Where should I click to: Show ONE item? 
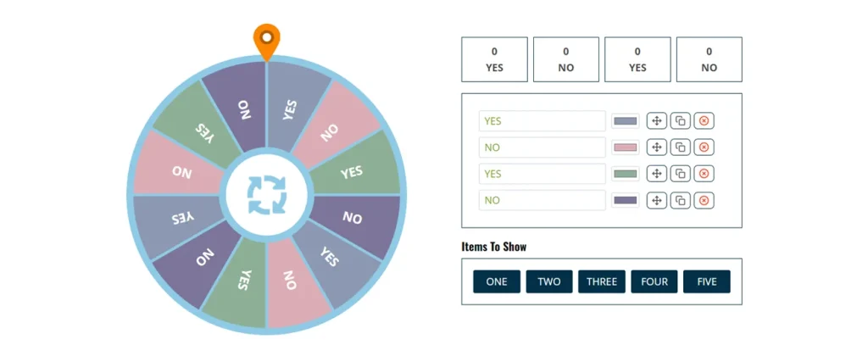[497, 281]
